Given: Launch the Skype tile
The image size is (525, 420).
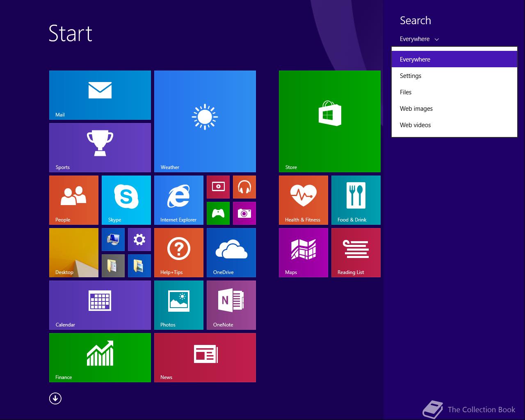Looking at the screenshot, I should pos(126,200).
